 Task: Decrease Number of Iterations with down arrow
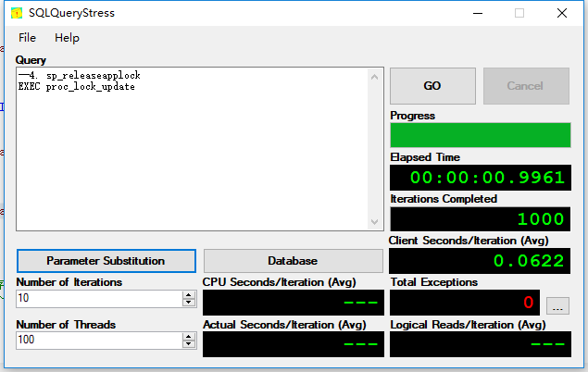[189, 303]
